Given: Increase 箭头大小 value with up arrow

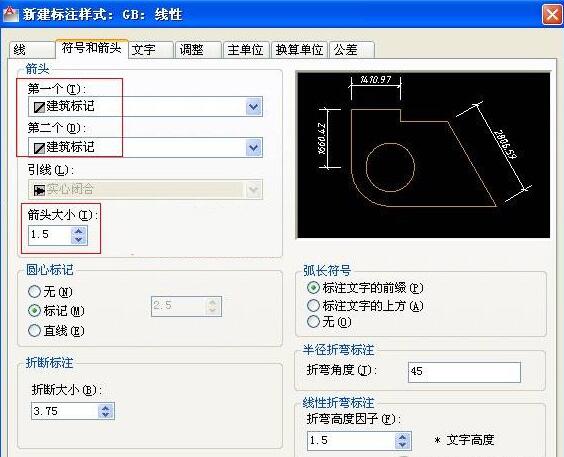Looking at the screenshot, I should click(79, 231).
